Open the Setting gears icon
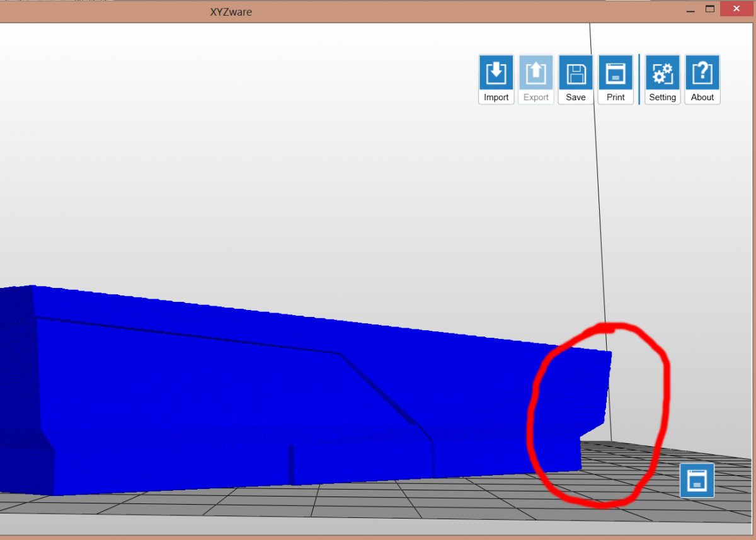The image size is (756, 540). point(663,79)
